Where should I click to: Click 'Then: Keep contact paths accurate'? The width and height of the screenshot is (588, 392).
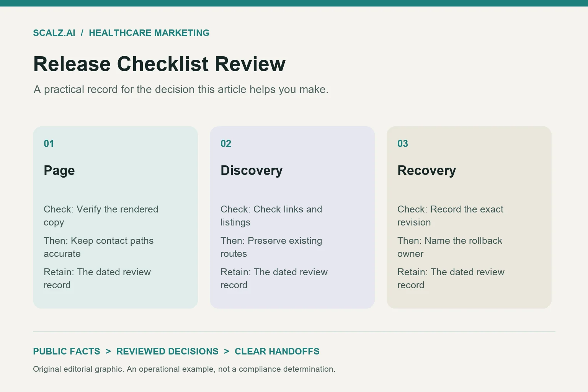[98, 247]
